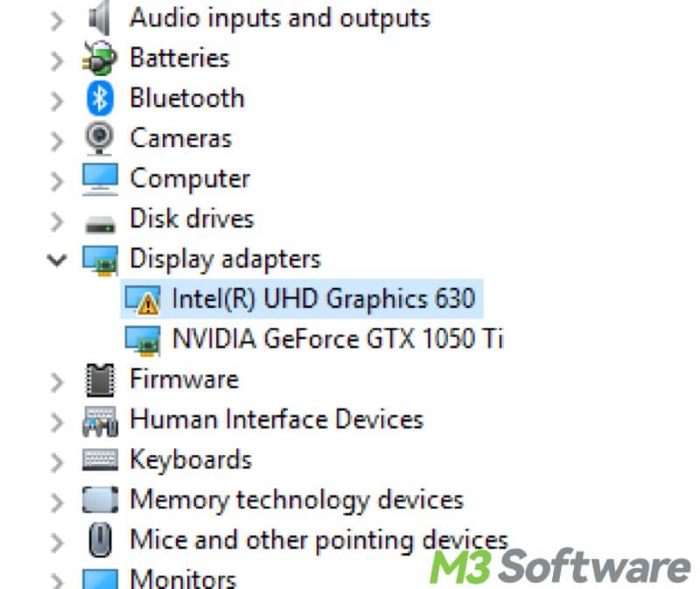Select the Firmware label
Viewport: 700px width, 589px height.
185,379
